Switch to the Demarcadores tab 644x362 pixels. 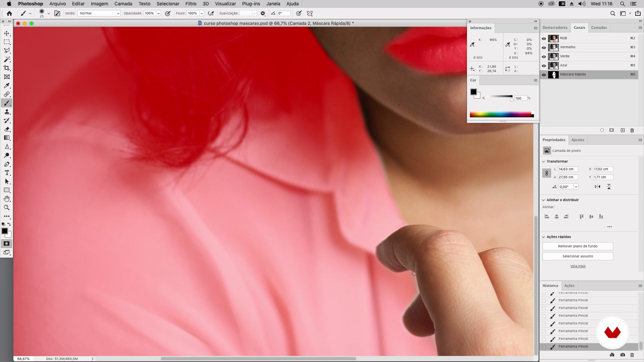pos(555,27)
